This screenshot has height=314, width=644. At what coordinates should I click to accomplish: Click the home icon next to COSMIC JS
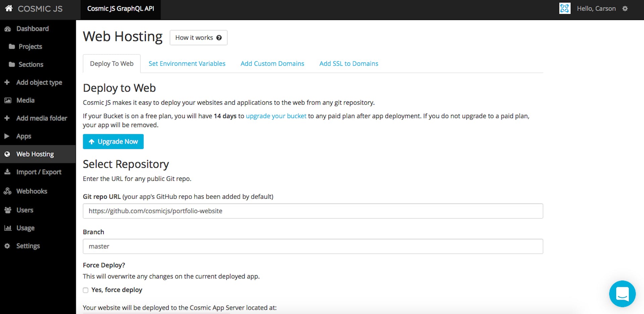[x=8, y=8]
